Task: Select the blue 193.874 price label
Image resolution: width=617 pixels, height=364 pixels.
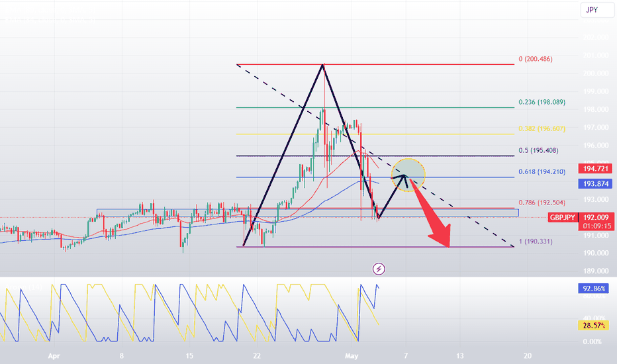Action: [595, 184]
